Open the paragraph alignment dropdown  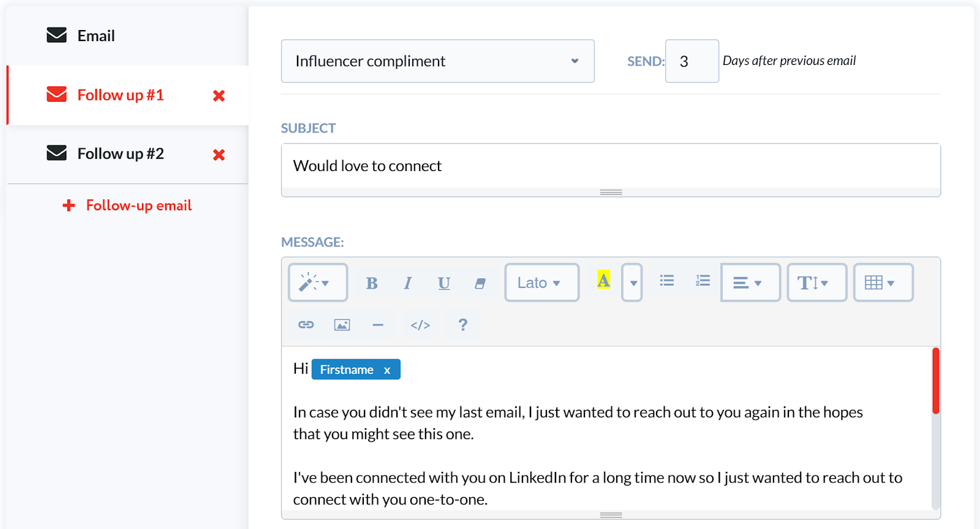point(750,283)
